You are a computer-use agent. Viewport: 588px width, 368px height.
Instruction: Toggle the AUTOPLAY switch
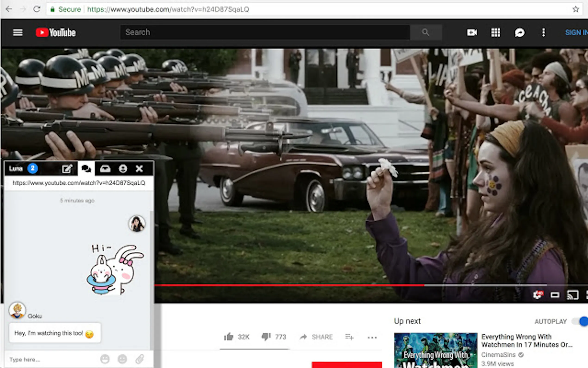(x=580, y=321)
